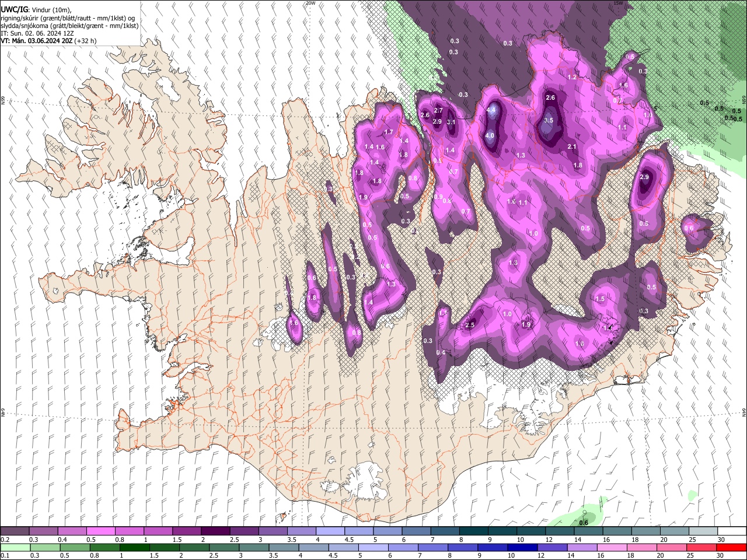Image resolution: width=747 pixels, height=560 pixels.
Task: Click the 3.1 value label on the map
Action: point(451,122)
